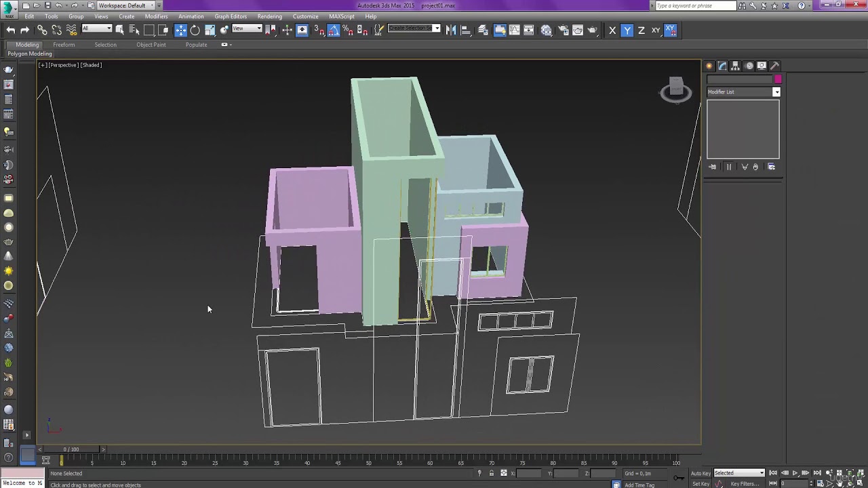Open the Workspace: Default dropdown
Viewport: 868px width, 488px height.
(125, 5)
